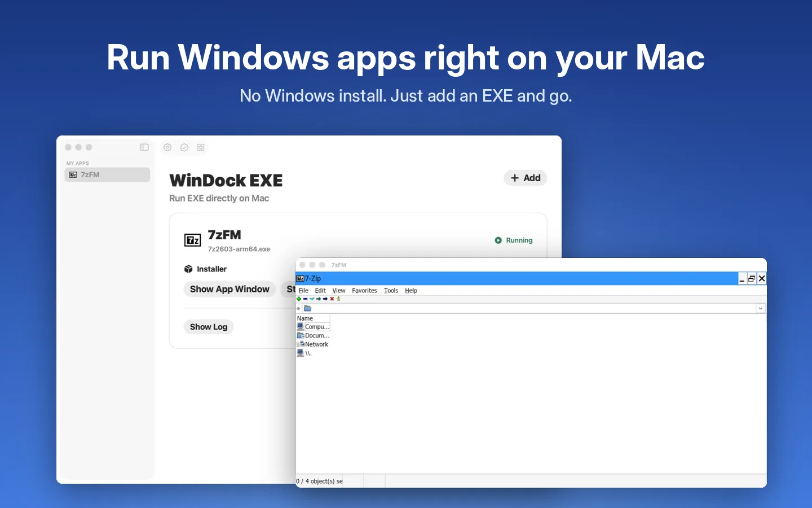This screenshot has width=812, height=508.
Task: Expand the 7-Zip address bar dropdown arrow
Action: (760, 309)
